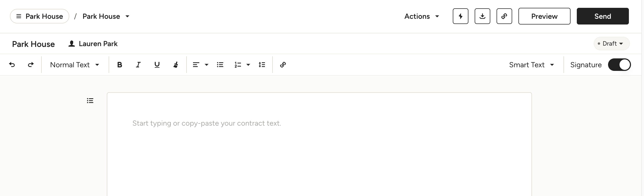This screenshot has width=644, height=196.
Task: Apply italic formatting
Action: (138, 65)
